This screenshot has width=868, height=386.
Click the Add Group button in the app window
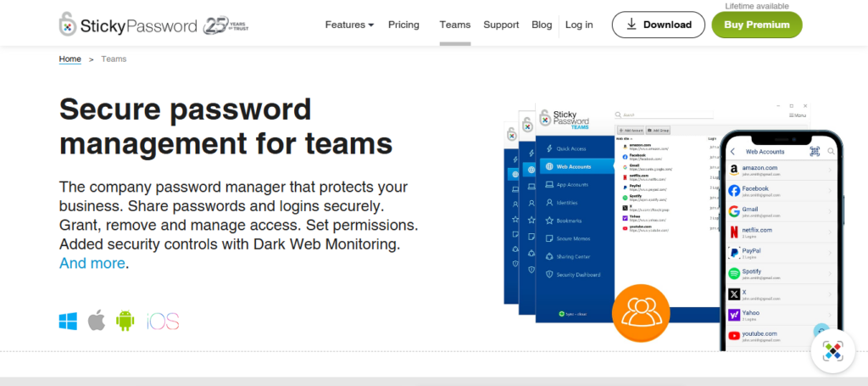click(658, 130)
